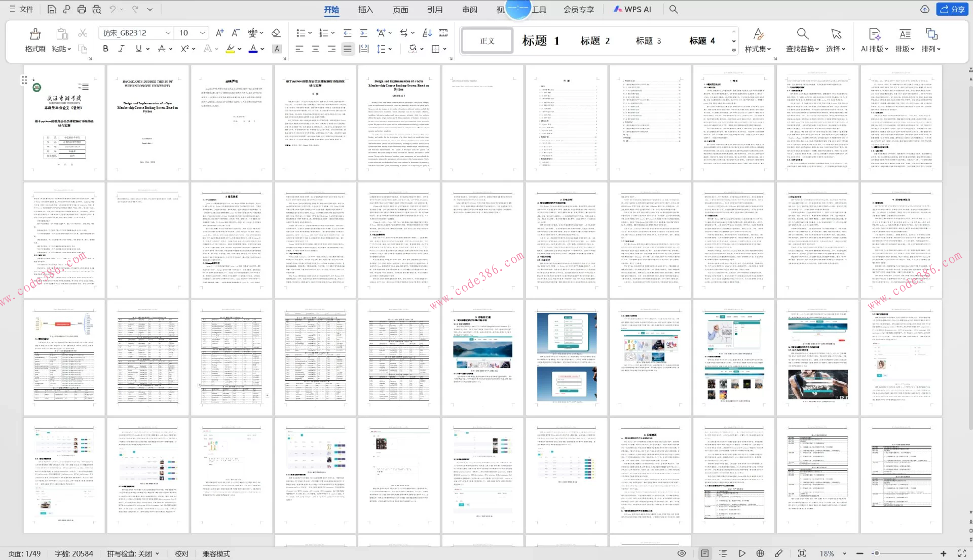Screen dimensions: 973x560
Task: Open the 审阅 ribbon tab
Action: click(x=469, y=10)
